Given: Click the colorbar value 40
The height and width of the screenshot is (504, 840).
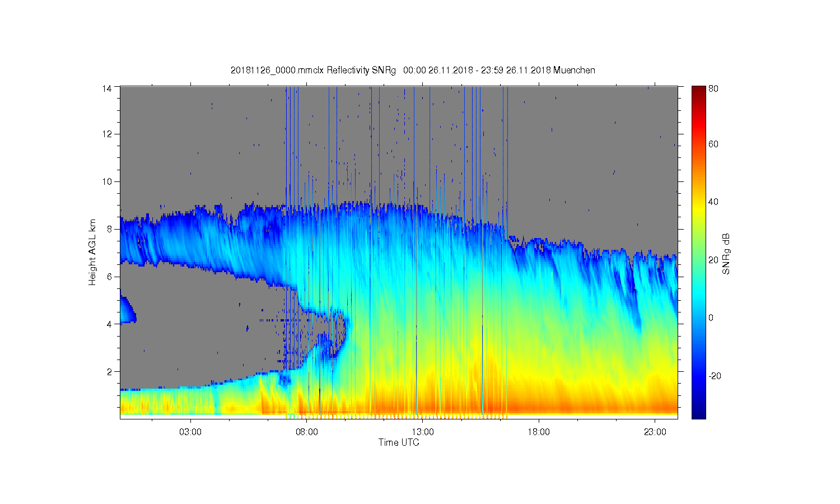Looking at the screenshot, I should [x=713, y=202].
